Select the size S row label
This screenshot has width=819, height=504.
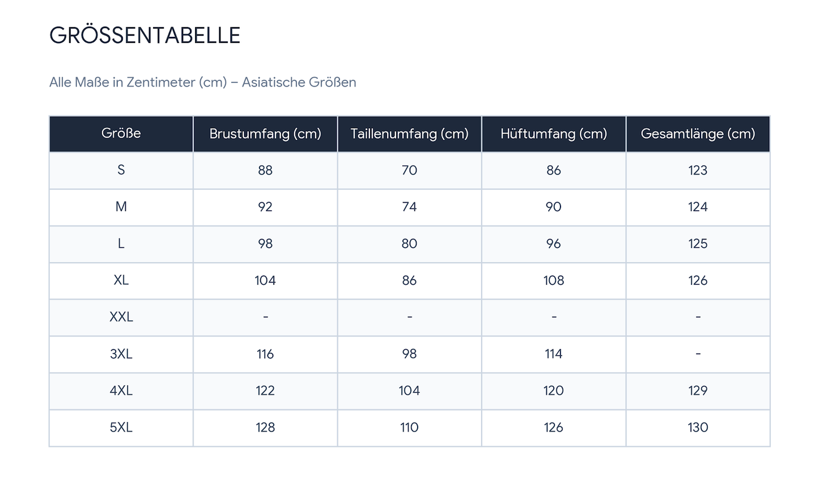[x=121, y=170]
